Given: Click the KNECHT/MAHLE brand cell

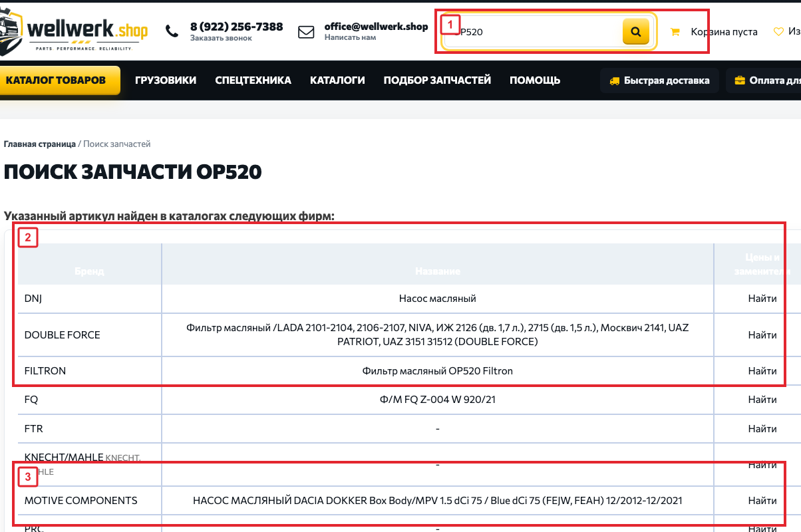Looking at the screenshot, I should pyautogui.click(x=90, y=465).
